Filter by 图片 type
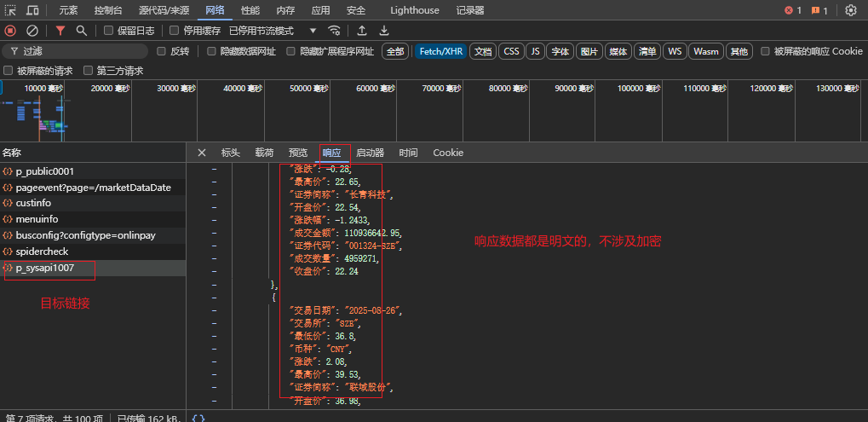This screenshot has height=422, width=868. (589, 51)
